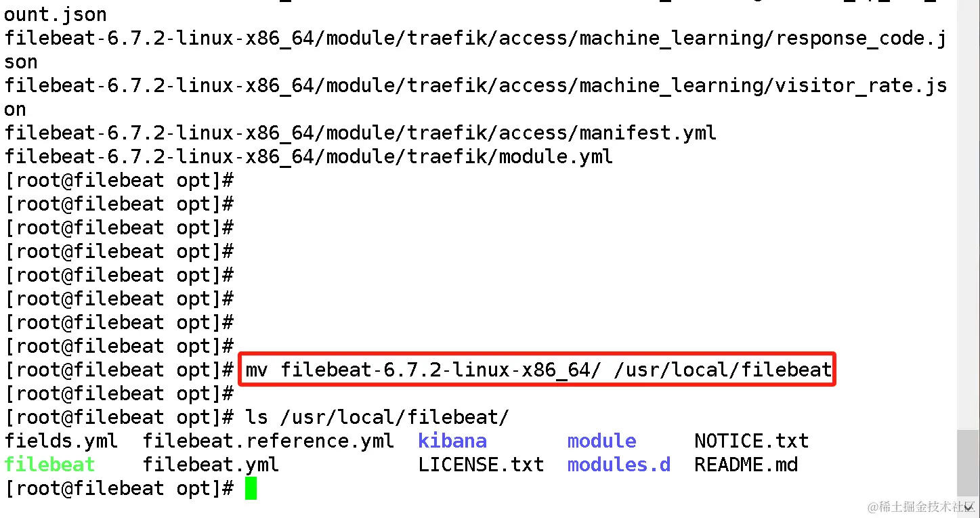Select the filebeat.yml file name
The width and height of the screenshot is (980, 518).
click(211, 465)
